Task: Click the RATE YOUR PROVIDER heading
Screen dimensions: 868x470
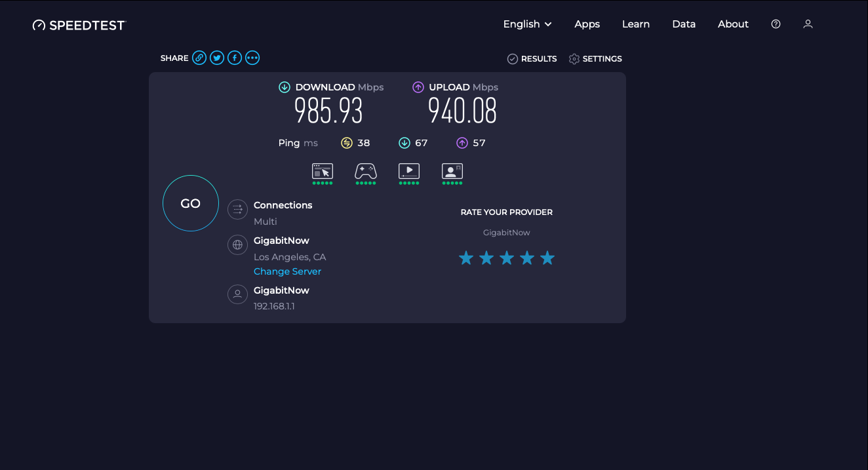Action: 507,212
